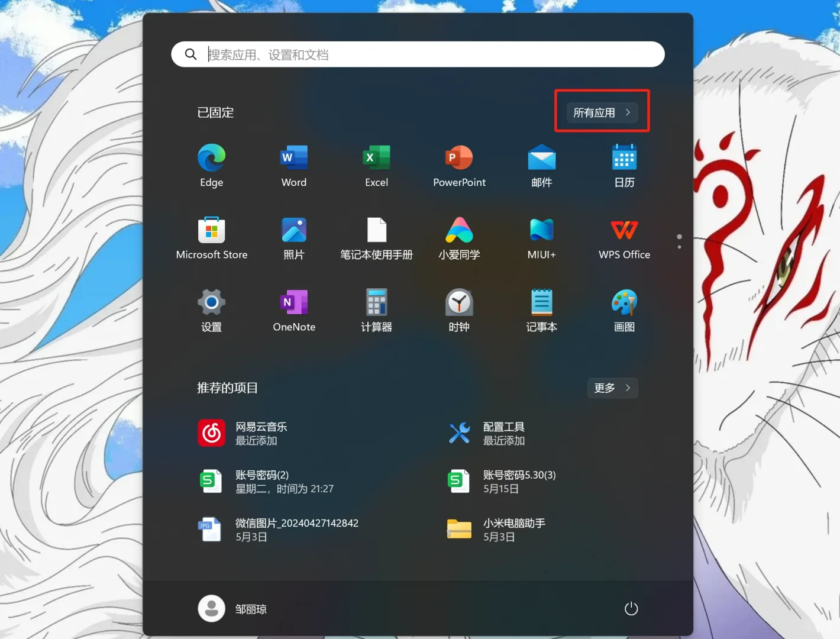Expand 更多 in recommended items
This screenshot has height=639, width=840.
click(612, 388)
